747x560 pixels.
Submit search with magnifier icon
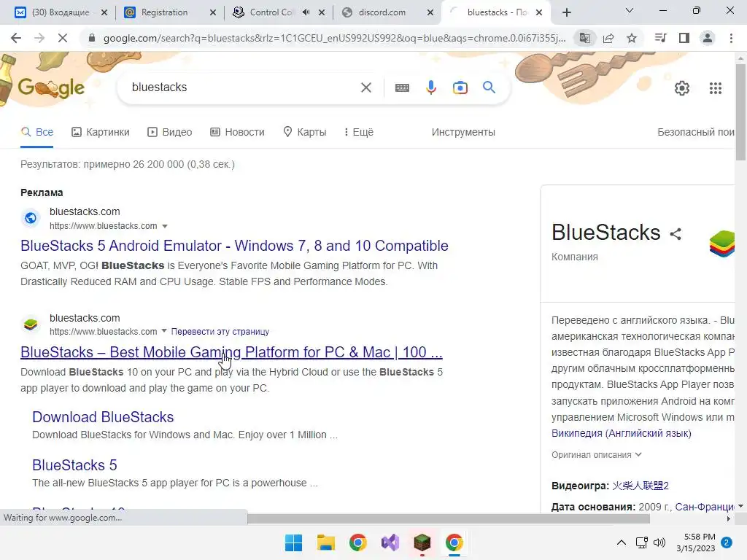click(x=489, y=87)
